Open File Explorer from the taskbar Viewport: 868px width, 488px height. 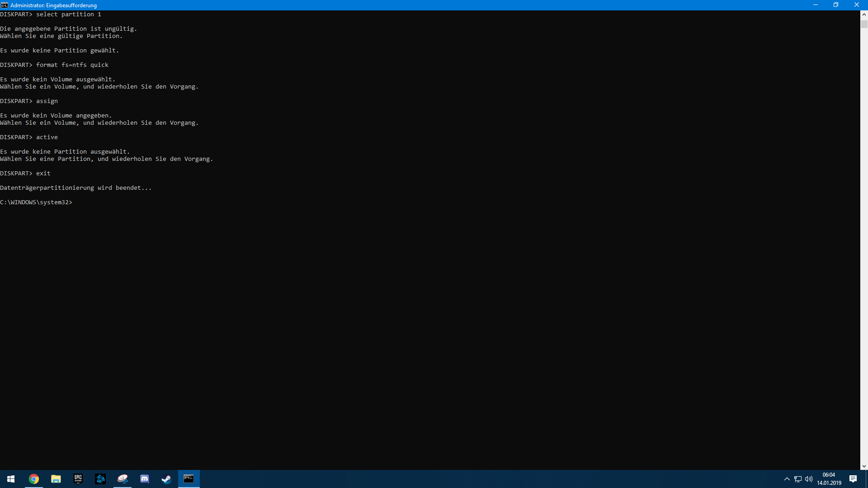point(56,479)
